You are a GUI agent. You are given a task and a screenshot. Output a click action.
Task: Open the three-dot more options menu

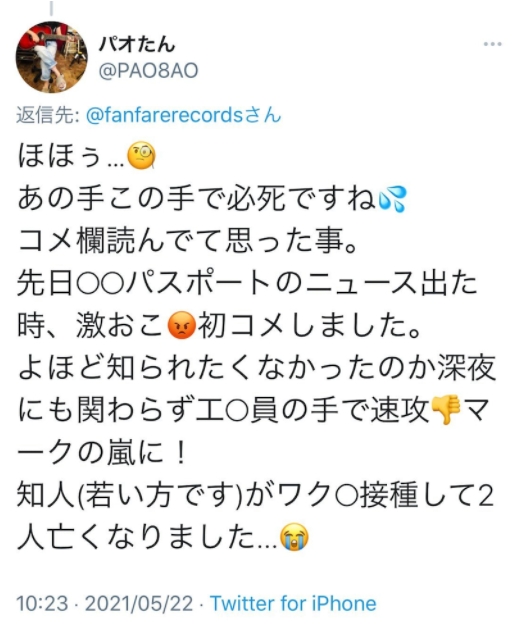click(x=492, y=44)
